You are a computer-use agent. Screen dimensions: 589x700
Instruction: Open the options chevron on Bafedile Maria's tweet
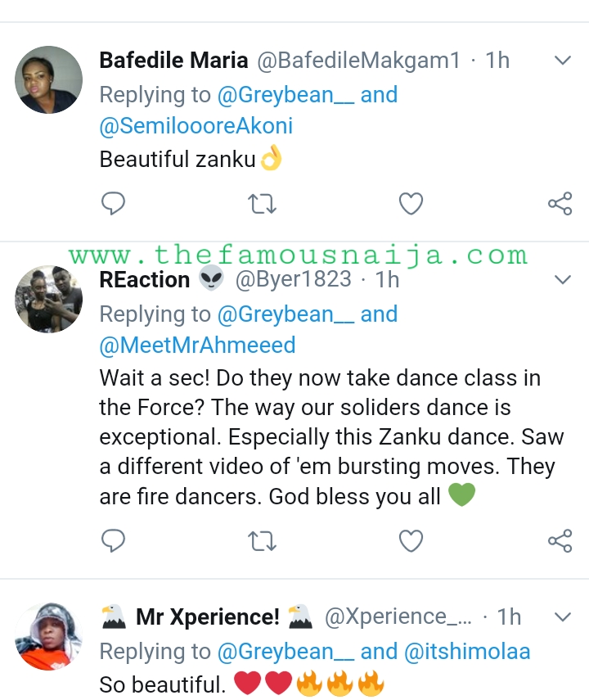pyautogui.click(x=562, y=60)
